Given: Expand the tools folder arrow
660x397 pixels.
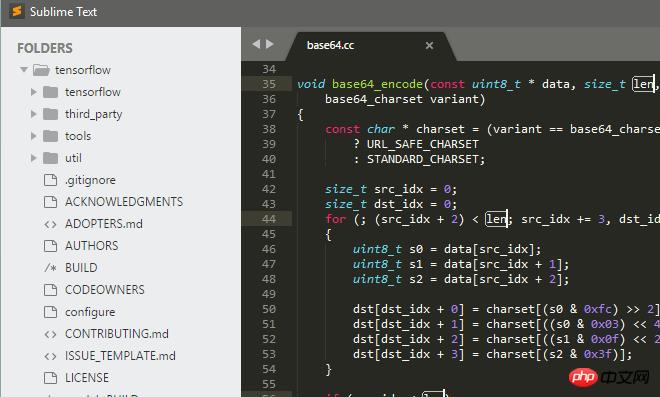Looking at the screenshot, I should click(34, 136).
